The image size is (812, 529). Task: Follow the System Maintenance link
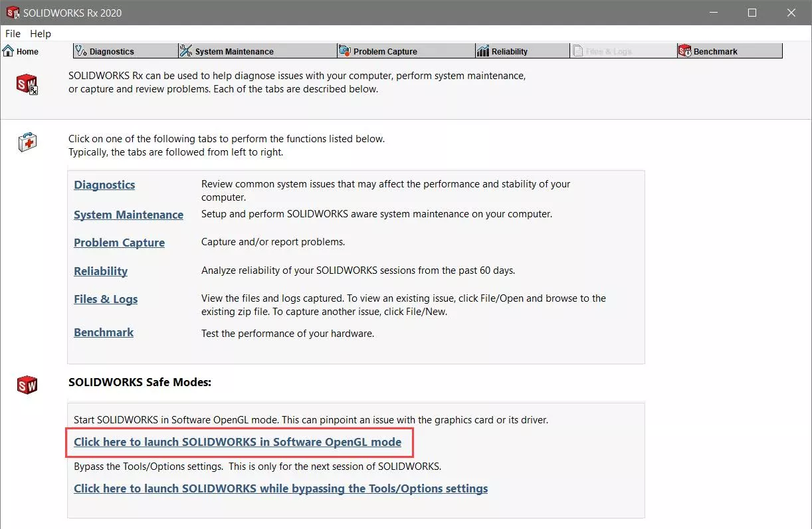point(128,215)
